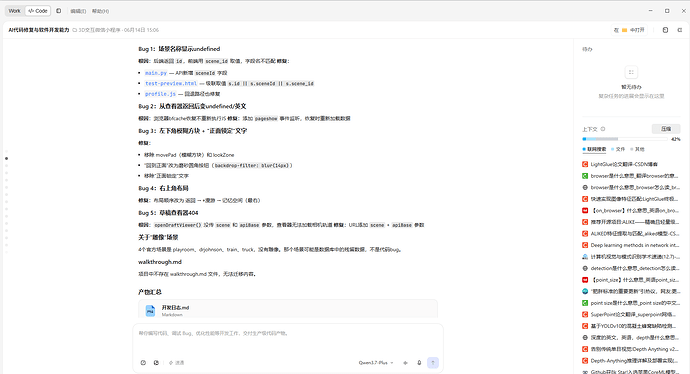The width and height of the screenshot is (690, 374).
Task: Switch to the Work mode tab
Action: coord(15,11)
